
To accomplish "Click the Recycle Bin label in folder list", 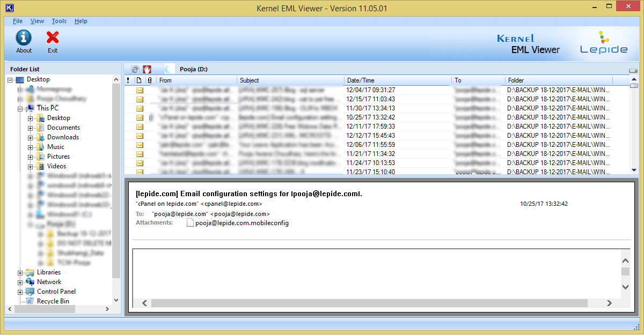I will 53,301.
